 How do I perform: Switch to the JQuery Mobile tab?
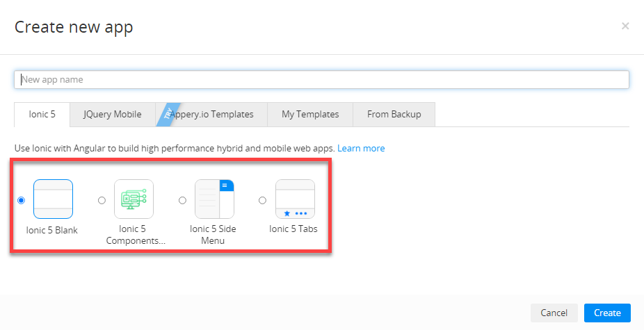113,115
